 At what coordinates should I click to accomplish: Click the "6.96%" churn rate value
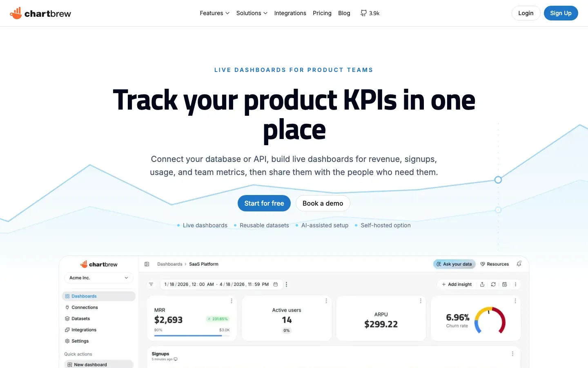point(458,317)
